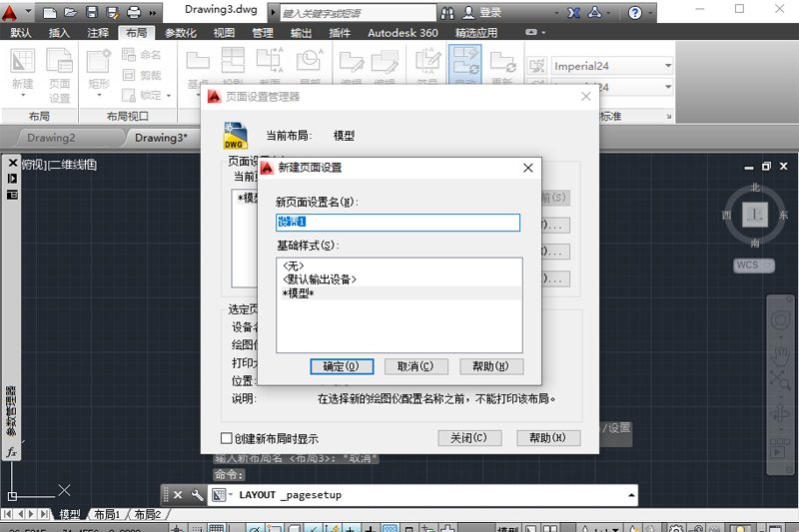The image size is (799, 532).
Task: Check 创建新布局时显示 checkbox
Action: pos(227,438)
